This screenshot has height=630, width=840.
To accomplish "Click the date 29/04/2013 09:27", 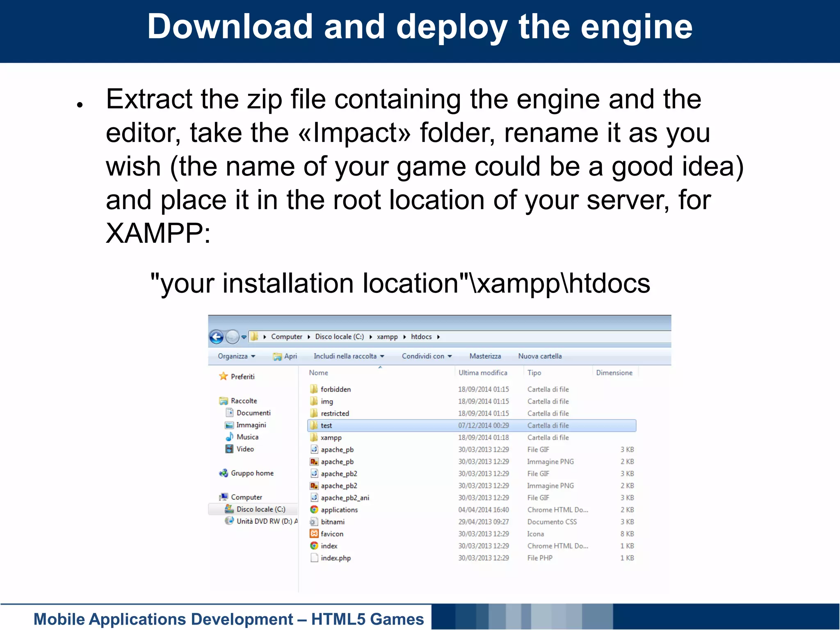I will tap(484, 522).
